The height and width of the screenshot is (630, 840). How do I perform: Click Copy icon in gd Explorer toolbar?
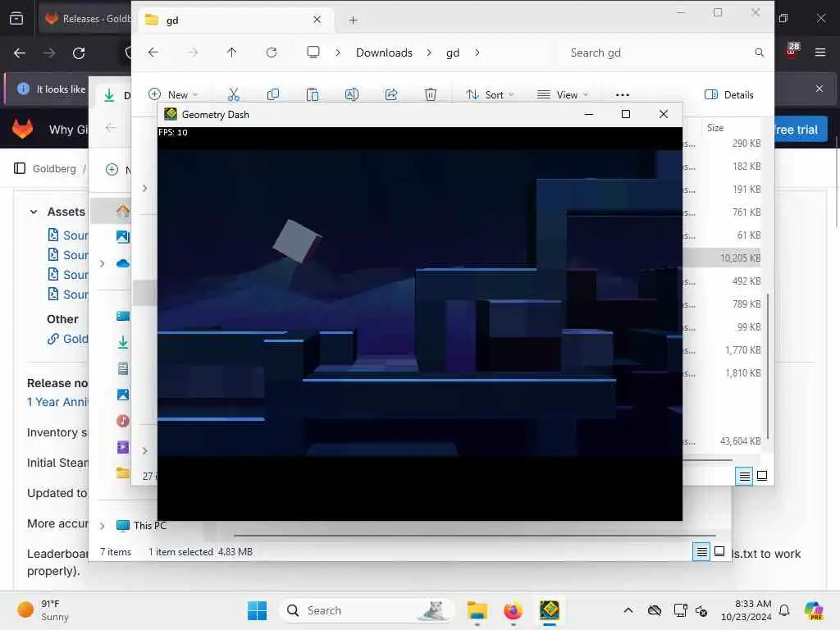click(272, 95)
